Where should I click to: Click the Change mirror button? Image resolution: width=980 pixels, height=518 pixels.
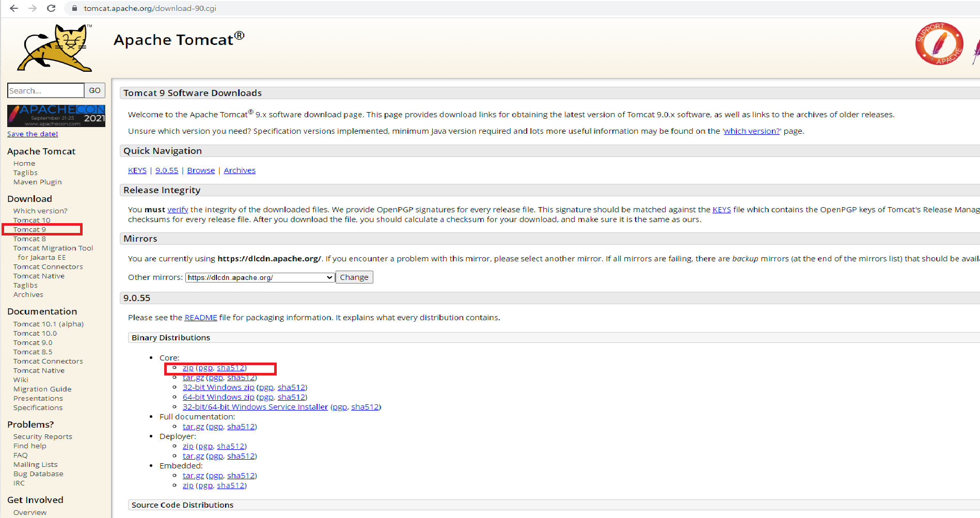[x=354, y=277]
